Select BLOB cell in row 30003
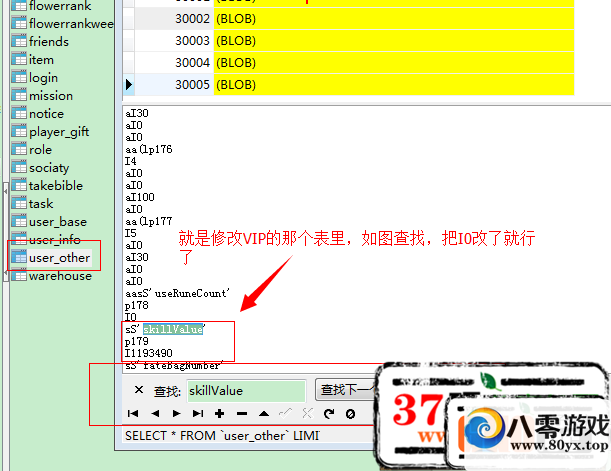Viewport: 611px width, 471px height. (394, 41)
